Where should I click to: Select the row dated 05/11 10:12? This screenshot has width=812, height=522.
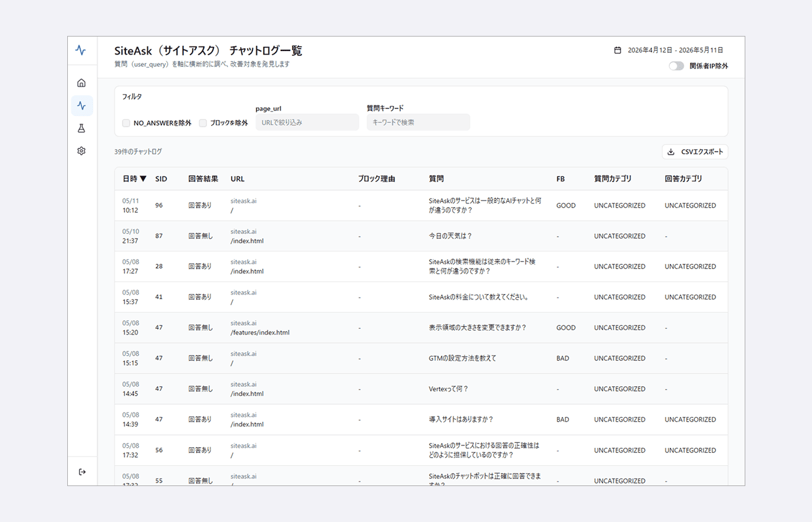tap(421, 205)
